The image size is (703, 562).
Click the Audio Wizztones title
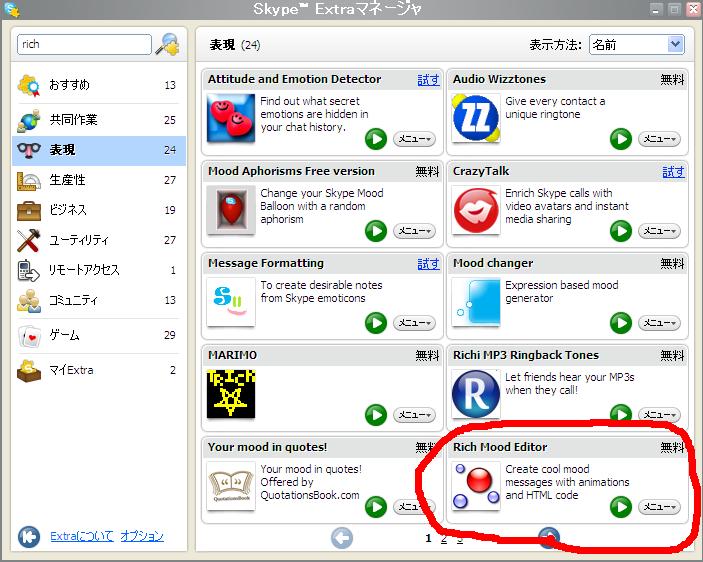point(499,79)
